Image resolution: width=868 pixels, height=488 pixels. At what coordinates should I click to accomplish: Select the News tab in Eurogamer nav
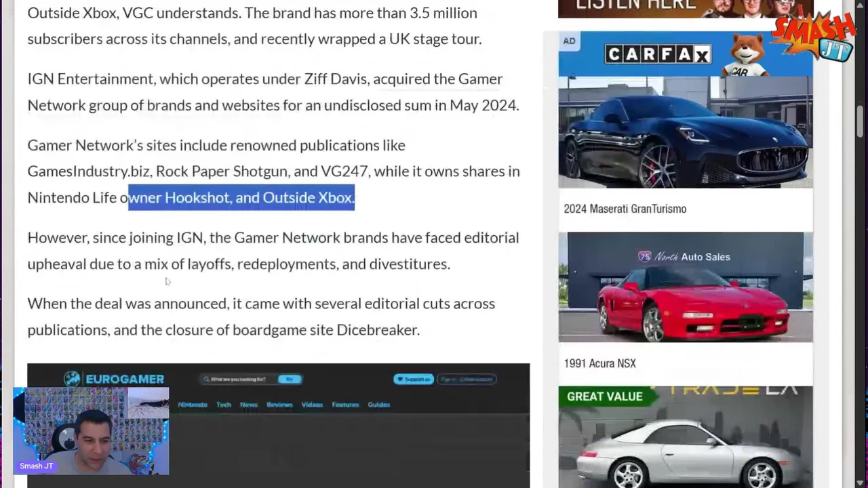(x=248, y=405)
